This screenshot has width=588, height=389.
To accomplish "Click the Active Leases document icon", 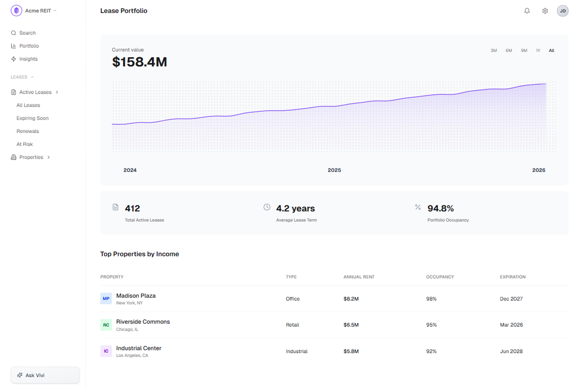I will tap(13, 92).
